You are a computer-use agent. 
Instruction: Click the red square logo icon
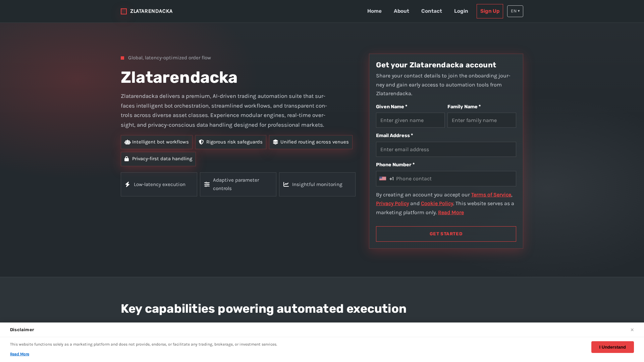pos(124,11)
